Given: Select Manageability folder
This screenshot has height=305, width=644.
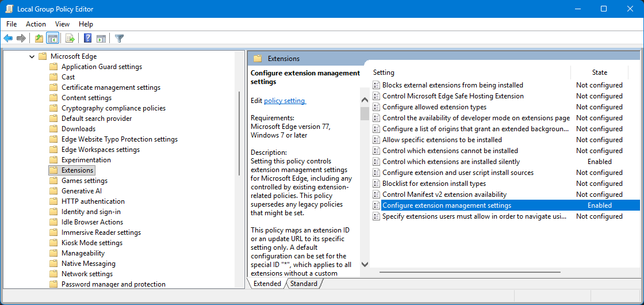Looking at the screenshot, I should coord(83,253).
